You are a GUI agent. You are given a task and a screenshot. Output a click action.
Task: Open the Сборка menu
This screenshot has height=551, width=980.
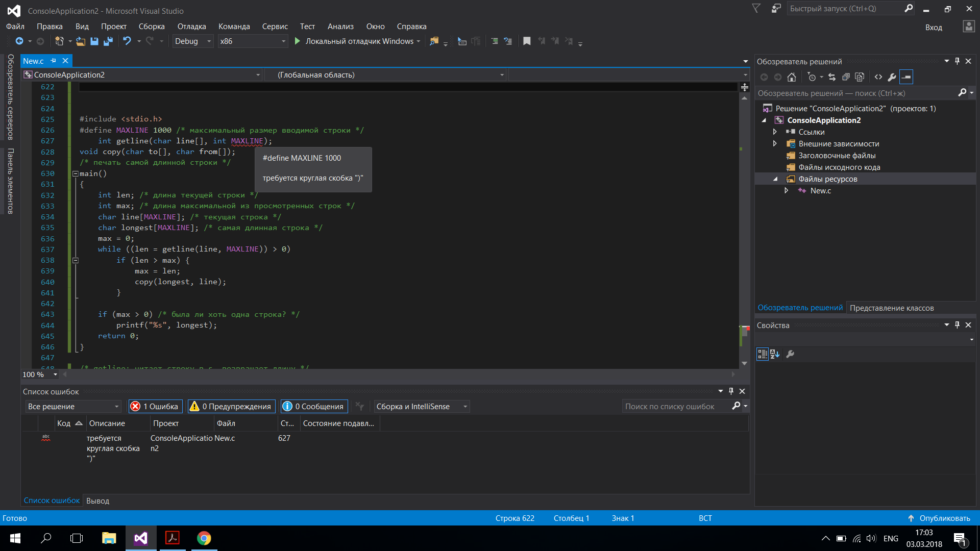(152, 27)
